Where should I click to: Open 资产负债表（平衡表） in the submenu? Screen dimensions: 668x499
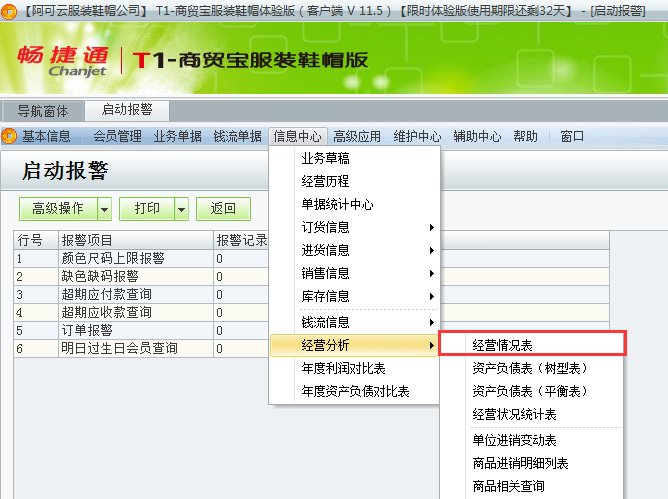point(532,391)
